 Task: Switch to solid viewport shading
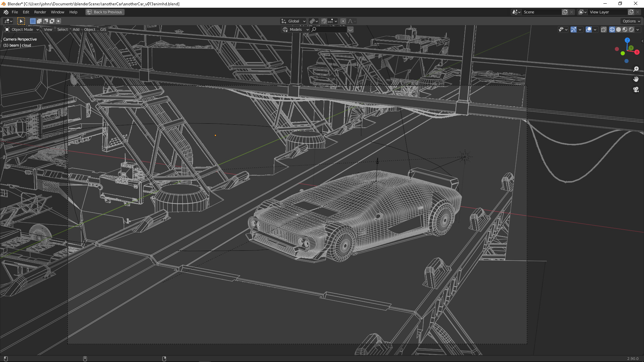click(x=619, y=29)
